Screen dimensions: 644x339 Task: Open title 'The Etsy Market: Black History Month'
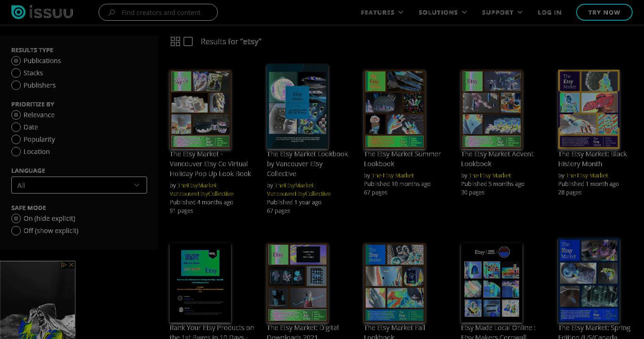(593, 159)
